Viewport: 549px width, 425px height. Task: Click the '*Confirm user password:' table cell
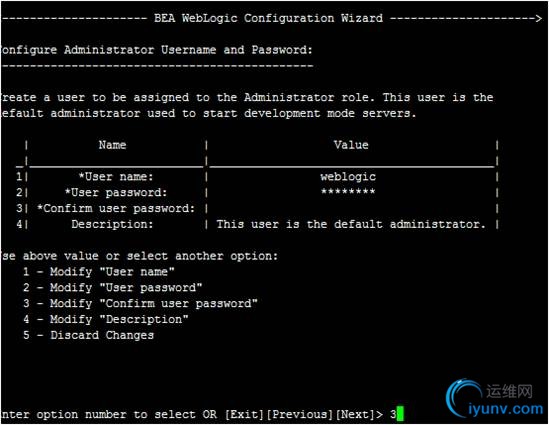coord(116,209)
